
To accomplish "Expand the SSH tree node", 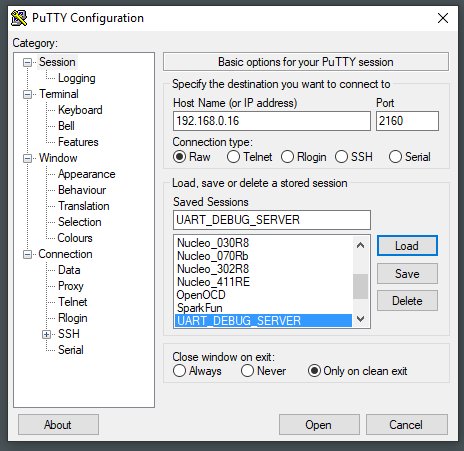I will (47, 334).
